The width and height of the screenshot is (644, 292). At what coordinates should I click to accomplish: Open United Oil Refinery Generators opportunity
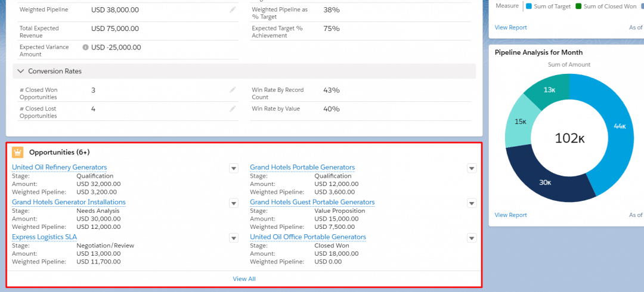(x=60, y=167)
